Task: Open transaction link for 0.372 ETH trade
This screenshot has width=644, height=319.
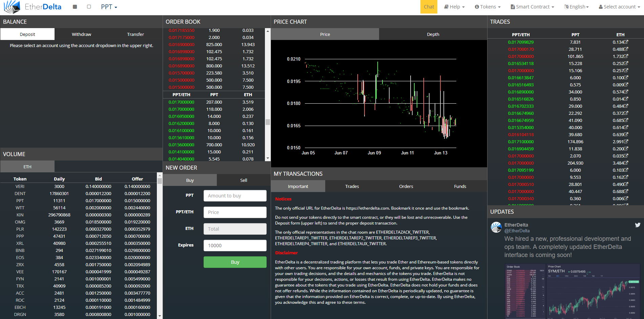Action: coord(626,113)
